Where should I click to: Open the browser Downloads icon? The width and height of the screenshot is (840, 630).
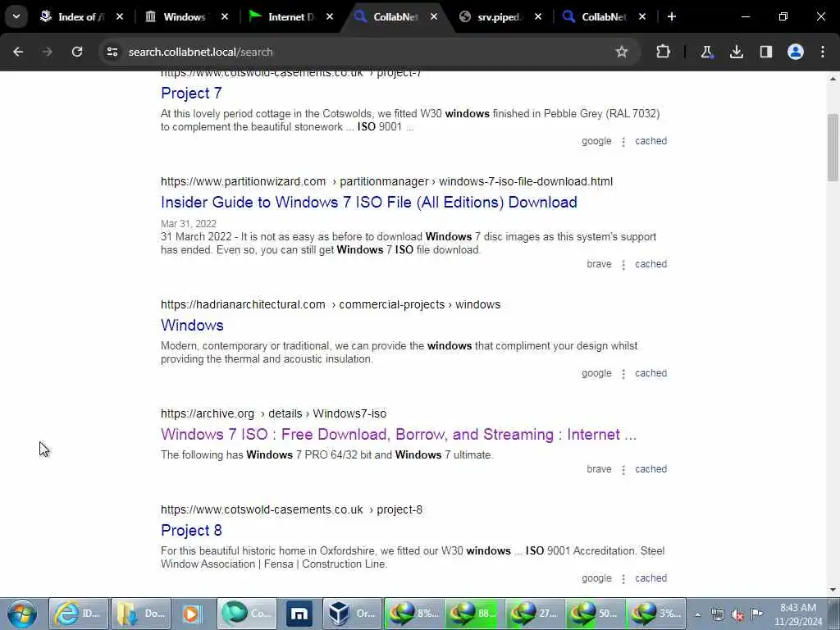click(737, 52)
